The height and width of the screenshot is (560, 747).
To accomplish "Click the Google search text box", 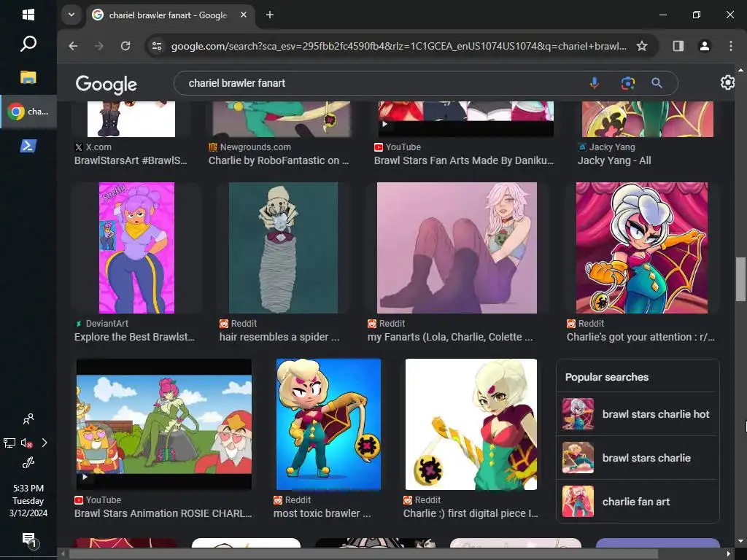I will 381,83.
